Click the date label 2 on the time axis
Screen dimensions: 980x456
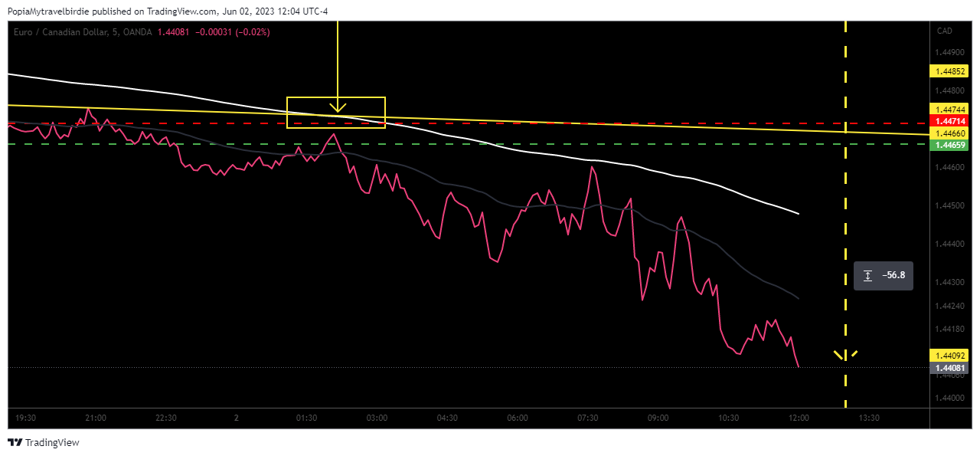point(237,418)
